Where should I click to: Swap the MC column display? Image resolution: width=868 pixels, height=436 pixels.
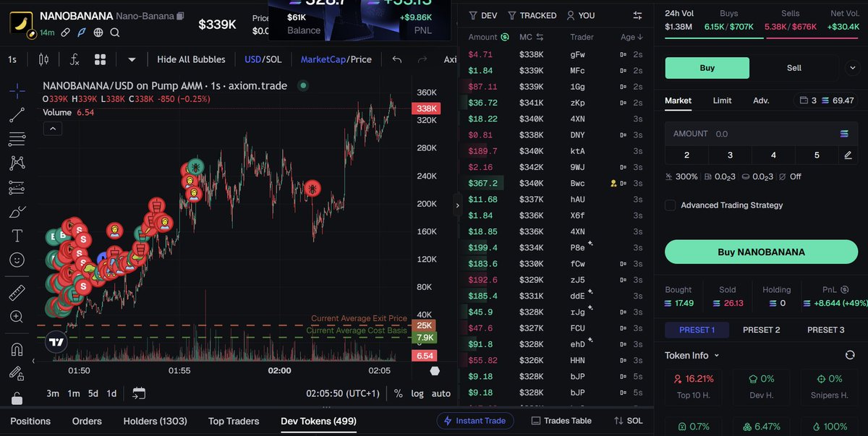click(540, 37)
